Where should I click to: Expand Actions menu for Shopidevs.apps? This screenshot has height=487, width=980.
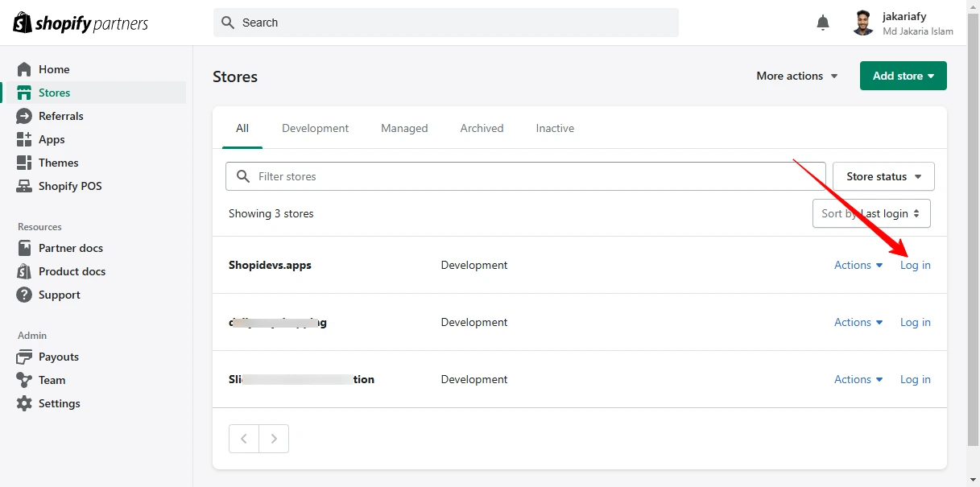click(858, 265)
